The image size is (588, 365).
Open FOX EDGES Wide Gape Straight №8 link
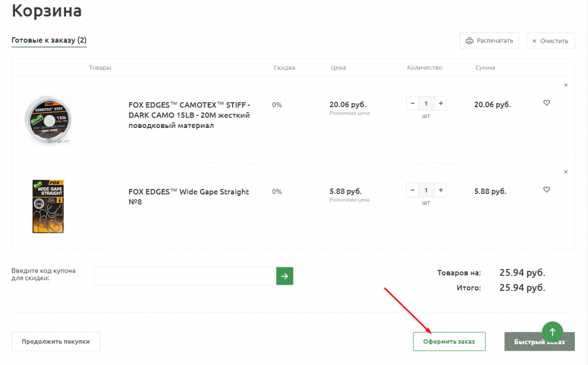pyautogui.click(x=188, y=197)
